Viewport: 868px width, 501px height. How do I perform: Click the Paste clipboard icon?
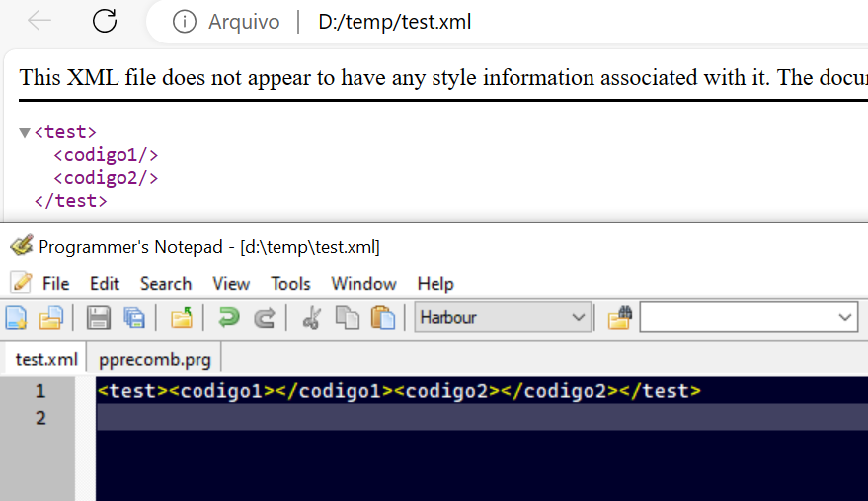[x=382, y=318]
